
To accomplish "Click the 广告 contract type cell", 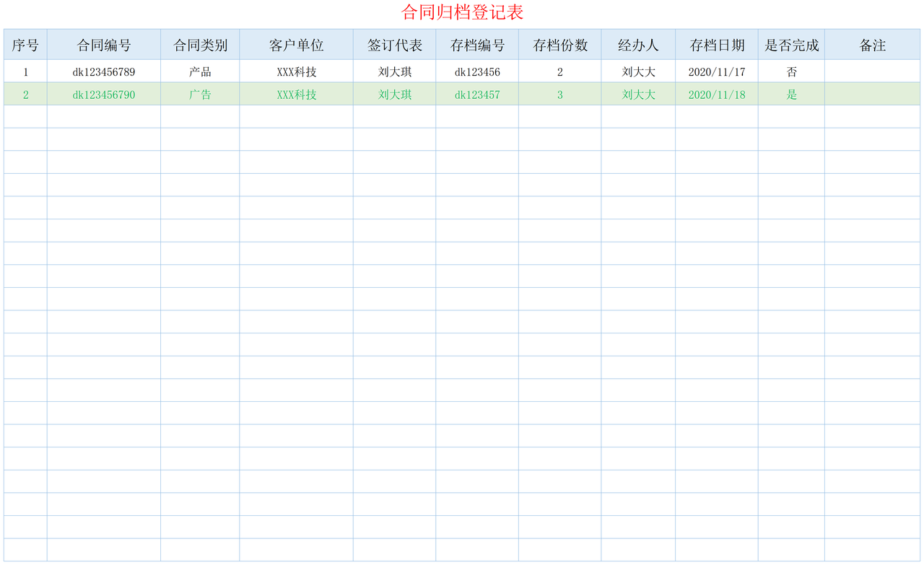I will pos(199,94).
